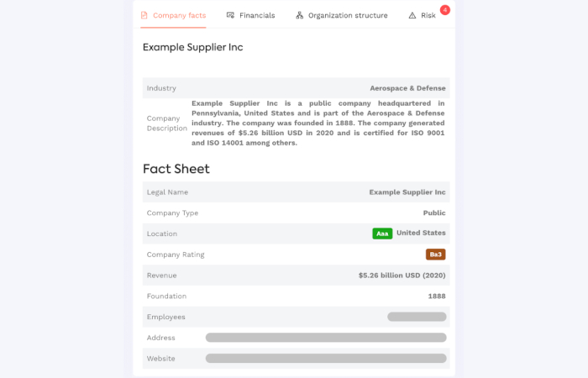588x378 pixels.
Task: Click the Legal Name value in Fact Sheet
Action: tap(407, 192)
